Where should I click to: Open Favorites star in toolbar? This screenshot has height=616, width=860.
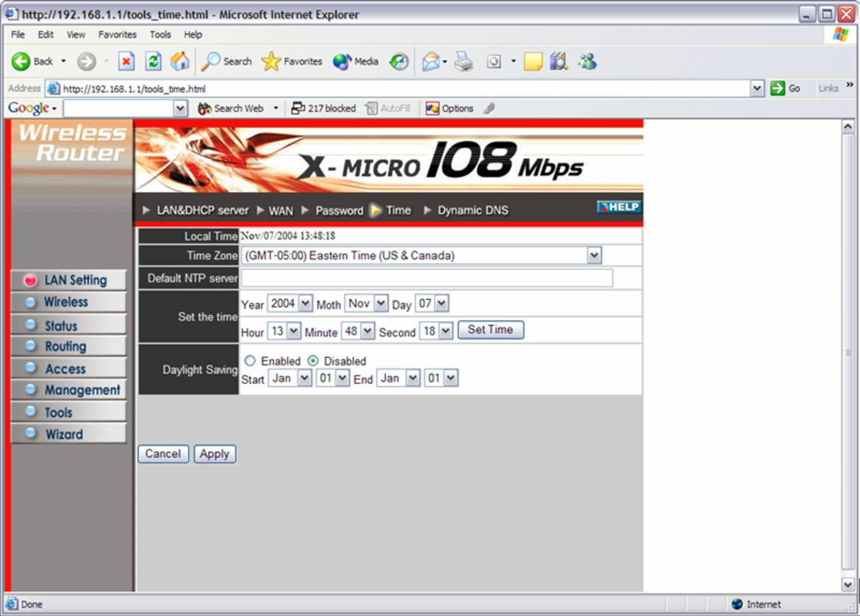pyautogui.click(x=271, y=62)
